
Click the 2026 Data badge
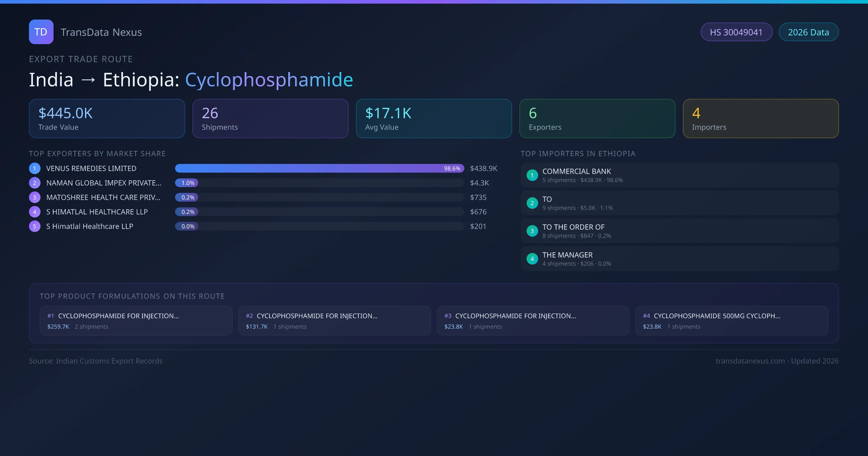808,32
